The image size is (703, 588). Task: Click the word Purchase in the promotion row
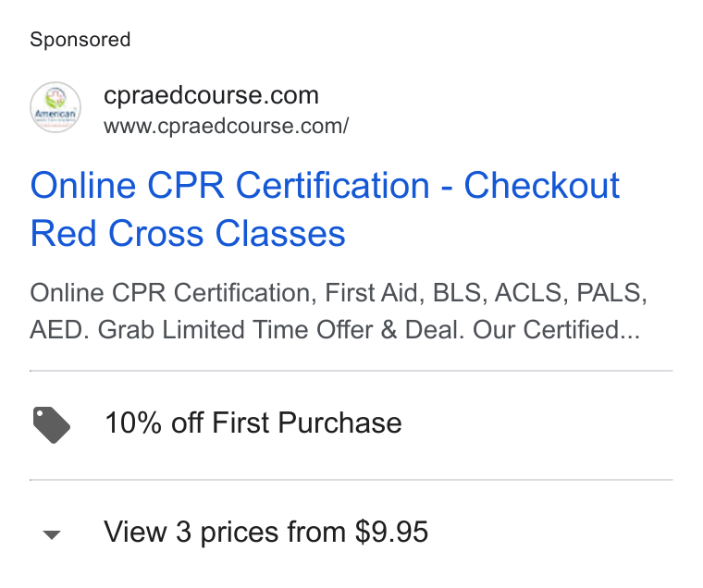click(339, 423)
